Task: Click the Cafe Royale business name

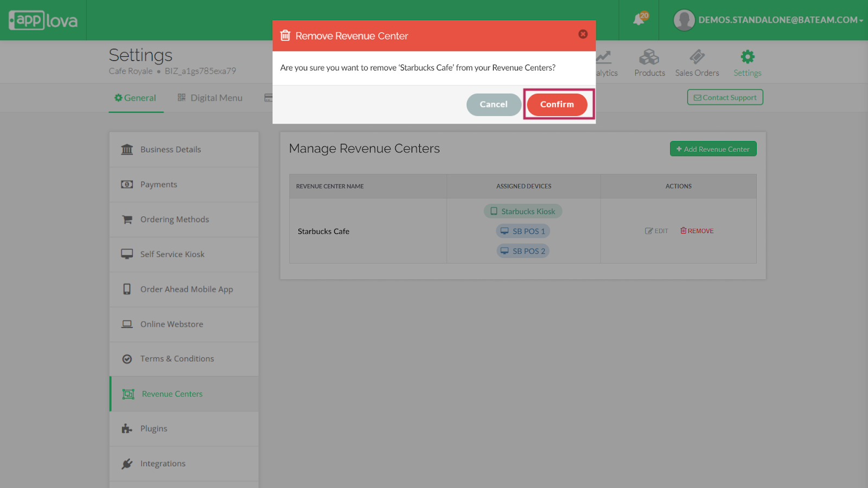Action: pyautogui.click(x=131, y=71)
